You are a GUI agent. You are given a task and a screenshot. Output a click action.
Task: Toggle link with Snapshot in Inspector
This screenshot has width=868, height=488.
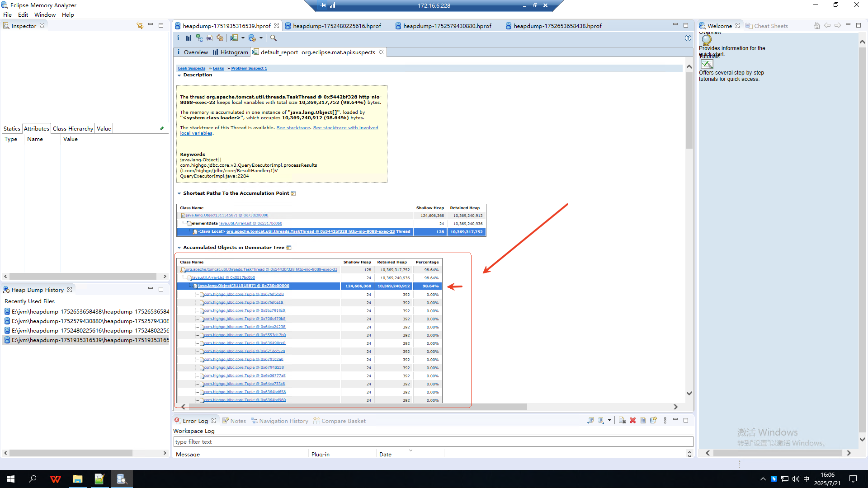pos(140,26)
